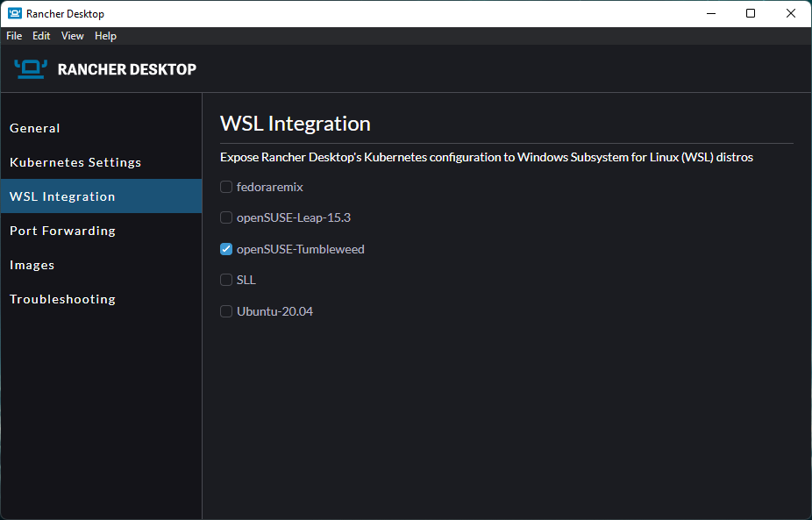Click the Rancher Desktop title bar app icon
This screenshot has width=812, height=520.
click(x=12, y=13)
